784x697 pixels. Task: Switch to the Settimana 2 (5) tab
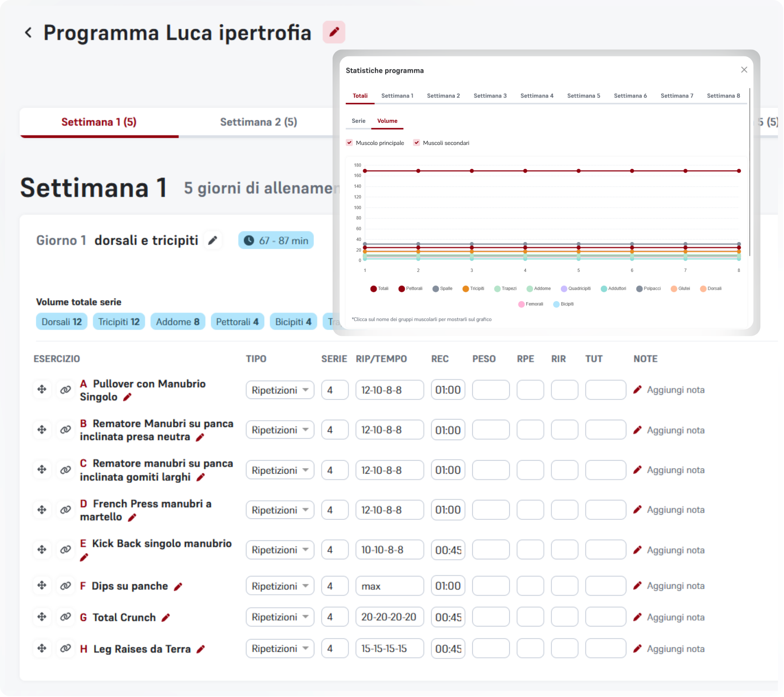tap(258, 122)
